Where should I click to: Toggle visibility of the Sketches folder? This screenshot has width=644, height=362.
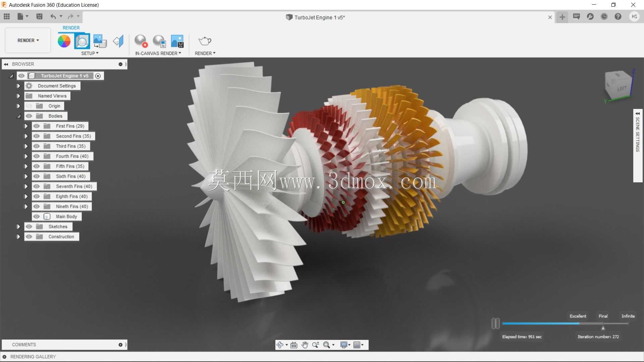29,227
